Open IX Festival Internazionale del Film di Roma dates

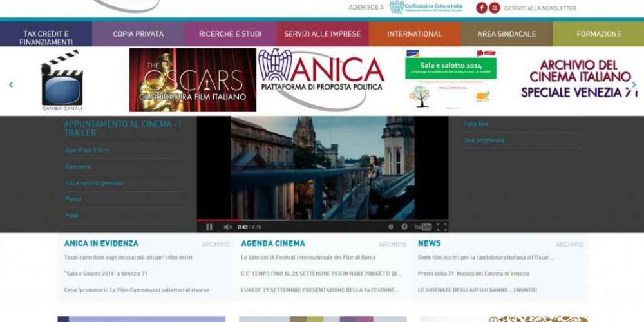(308, 257)
